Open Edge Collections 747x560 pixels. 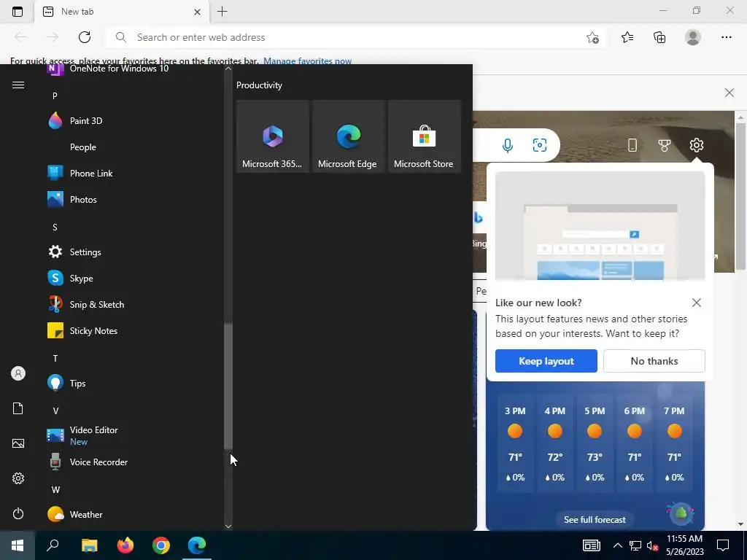click(659, 37)
